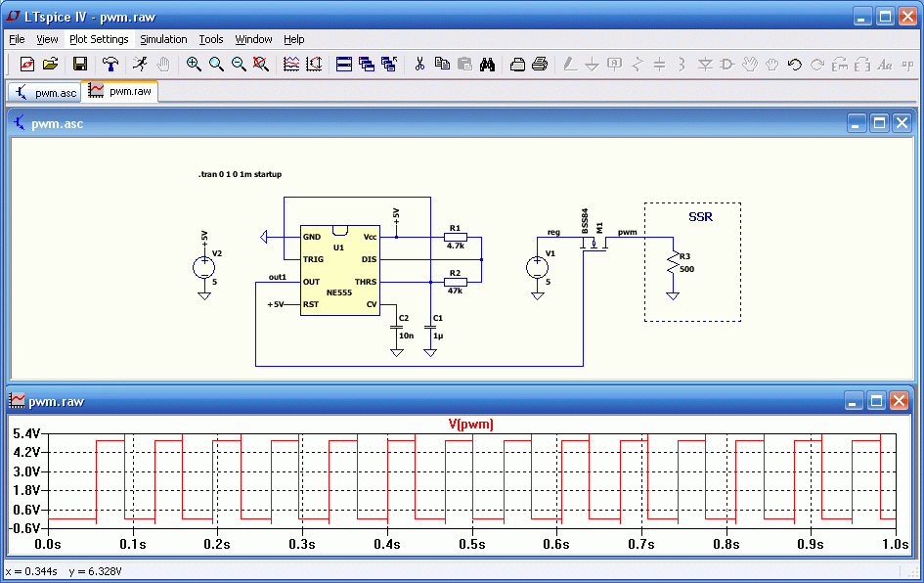Open the View menu
This screenshot has height=583, width=924.
click(47, 39)
